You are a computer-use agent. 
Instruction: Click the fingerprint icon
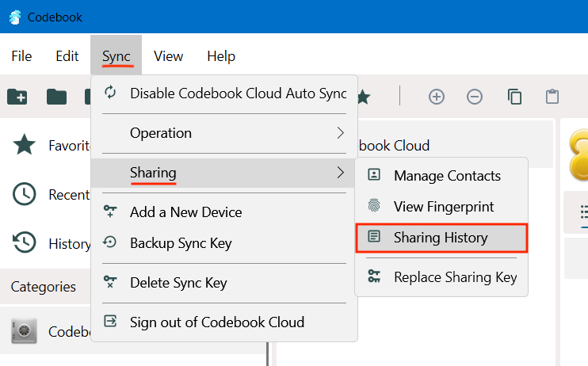coord(374,205)
